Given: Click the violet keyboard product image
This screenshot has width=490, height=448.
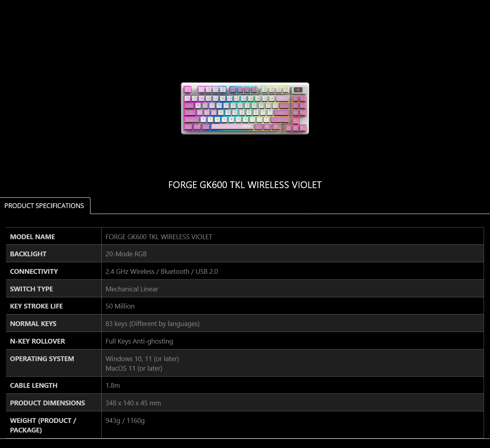Looking at the screenshot, I should (245, 108).
